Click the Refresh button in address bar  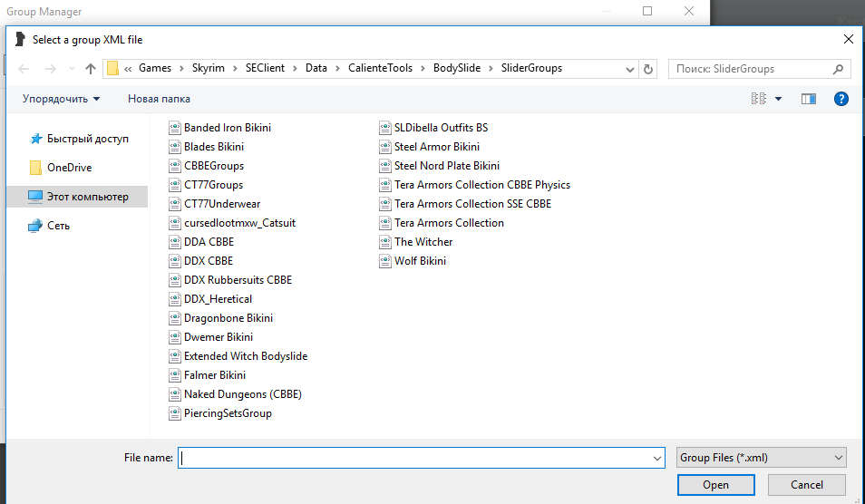648,69
